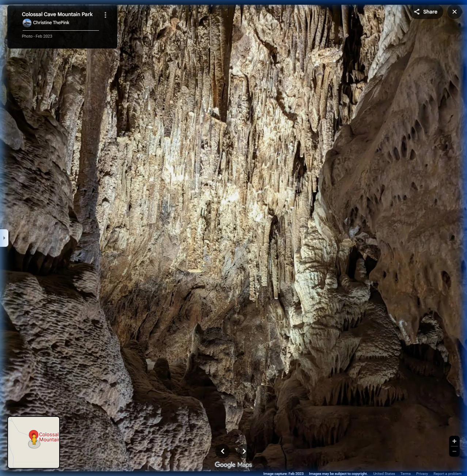The height and width of the screenshot is (476, 467).
Task: Click the Google Maps logo
Action: [x=233, y=464]
